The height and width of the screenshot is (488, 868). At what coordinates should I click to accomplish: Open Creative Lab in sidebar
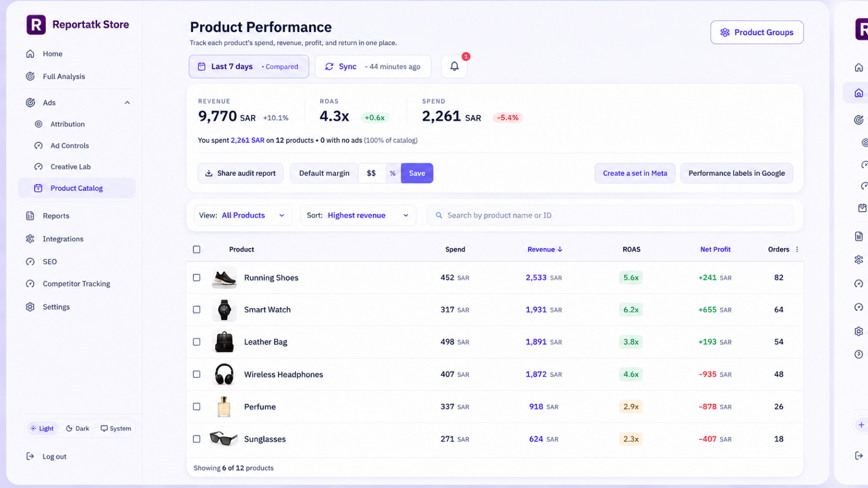[71, 166]
